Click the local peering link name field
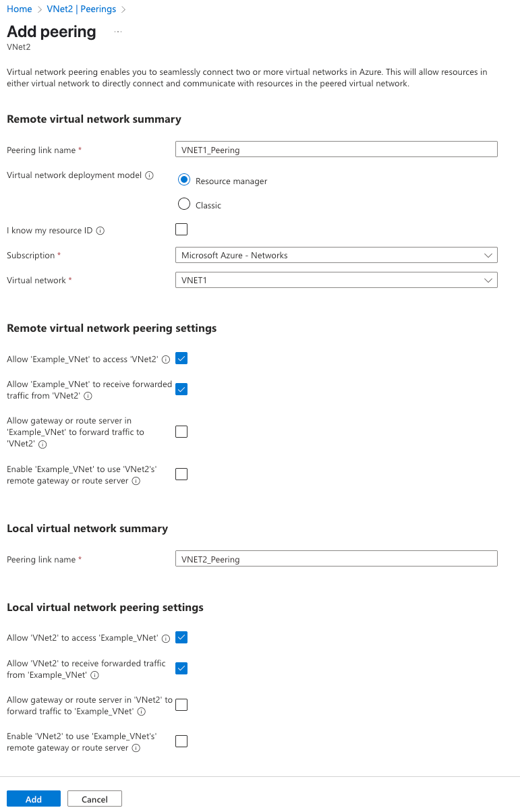Viewport: 520px width, 812px height. [336, 559]
